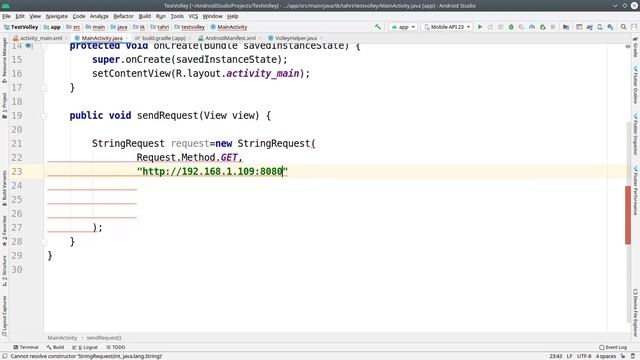Open the Device File Explorer side panel

coord(636,313)
